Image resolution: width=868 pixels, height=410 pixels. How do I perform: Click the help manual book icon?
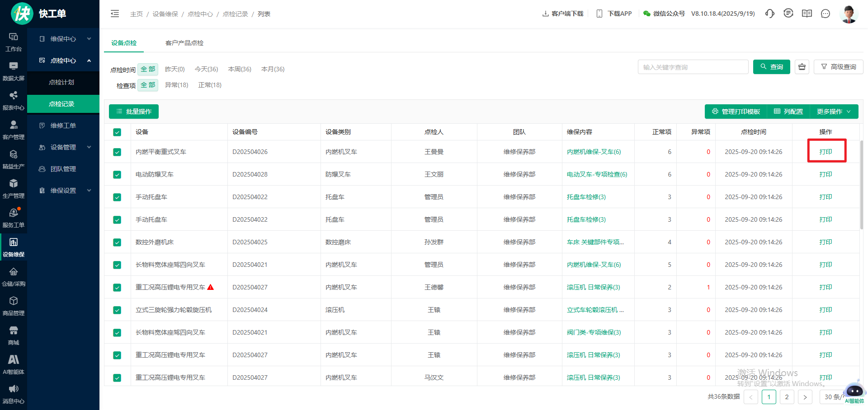tap(807, 14)
